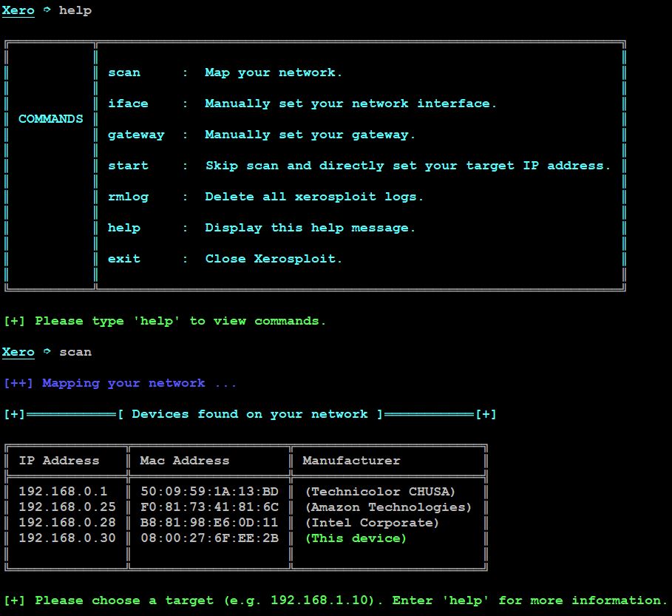Screen dimensions: 672x616
Task: Click 'Delete all xerosploit logs.' description
Action: click(313, 197)
